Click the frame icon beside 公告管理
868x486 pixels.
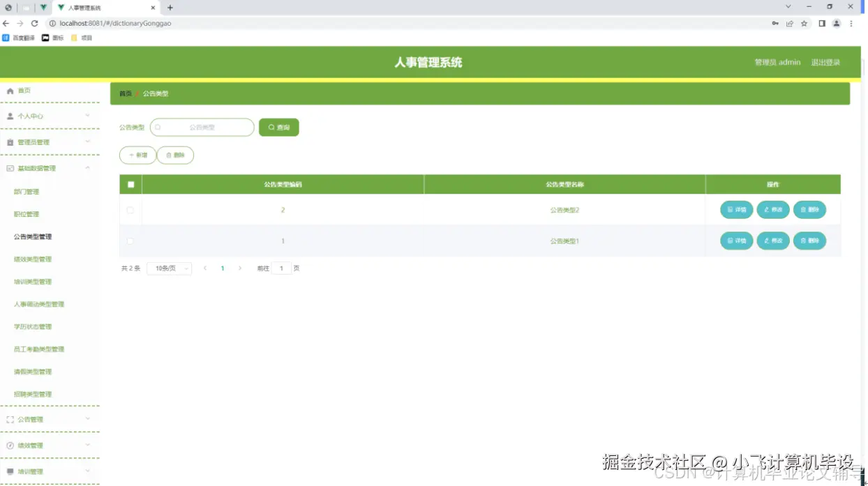(x=10, y=420)
